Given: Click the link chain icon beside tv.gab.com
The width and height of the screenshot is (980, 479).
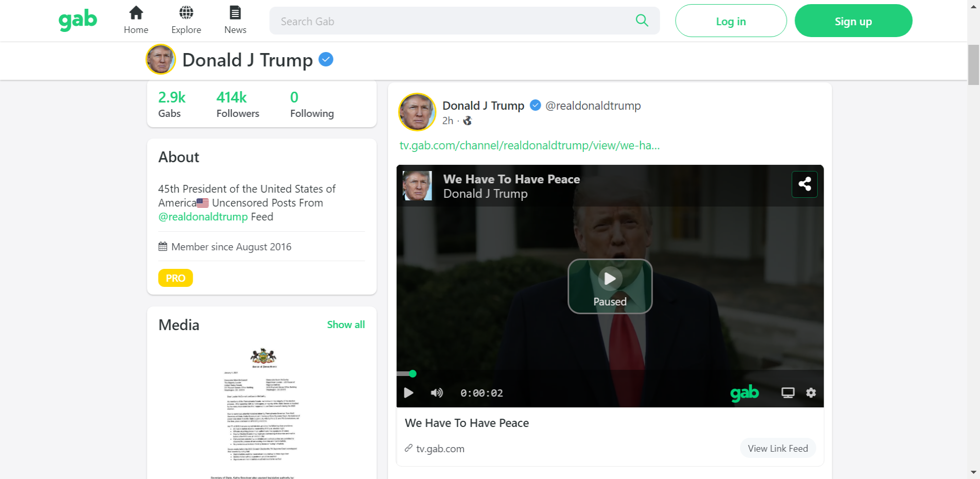Looking at the screenshot, I should pyautogui.click(x=408, y=448).
